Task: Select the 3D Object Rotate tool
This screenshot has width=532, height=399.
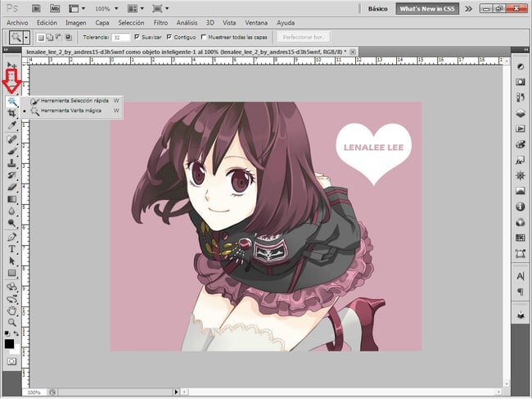Action: (x=12, y=287)
